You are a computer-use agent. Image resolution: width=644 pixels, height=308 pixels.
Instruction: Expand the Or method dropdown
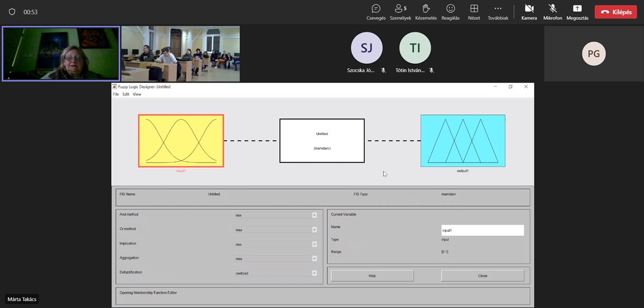[x=276, y=230]
